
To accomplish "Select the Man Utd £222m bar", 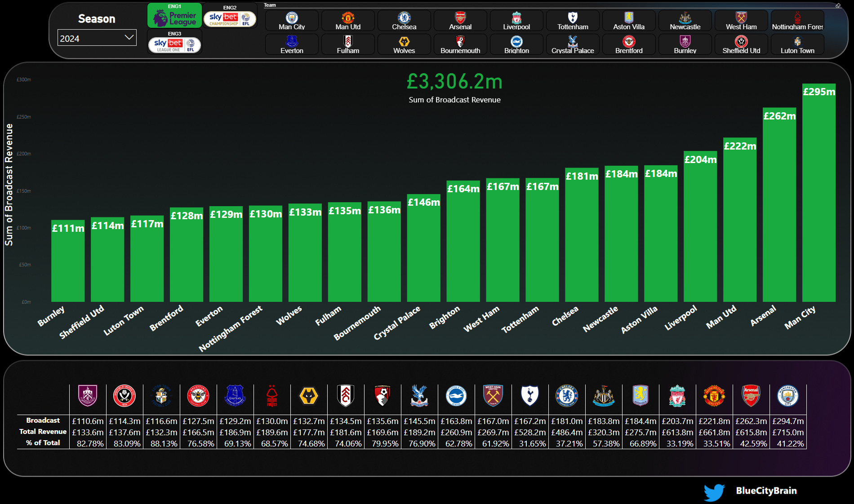I will coord(740,220).
